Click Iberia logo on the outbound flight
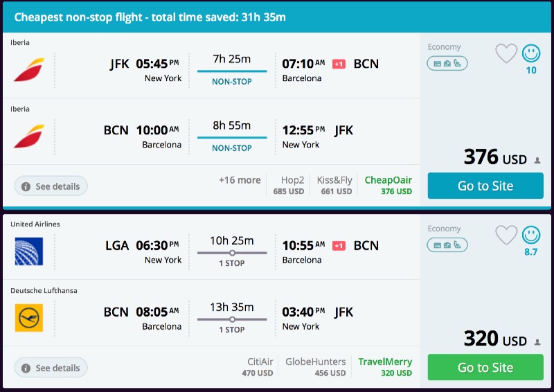Viewport: 554px width, 392px height. [28, 70]
